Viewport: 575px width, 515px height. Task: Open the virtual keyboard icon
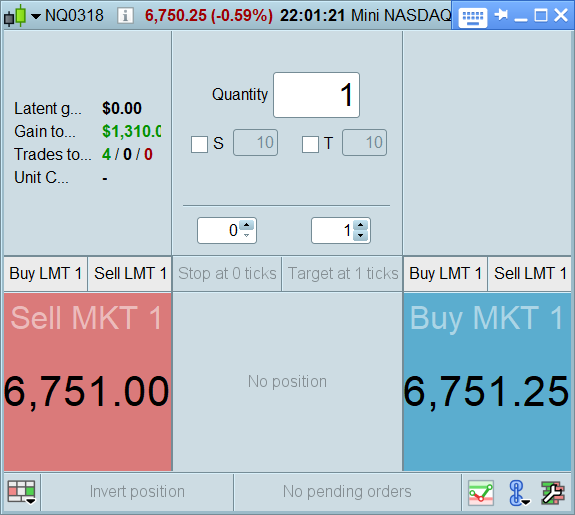coord(472,17)
